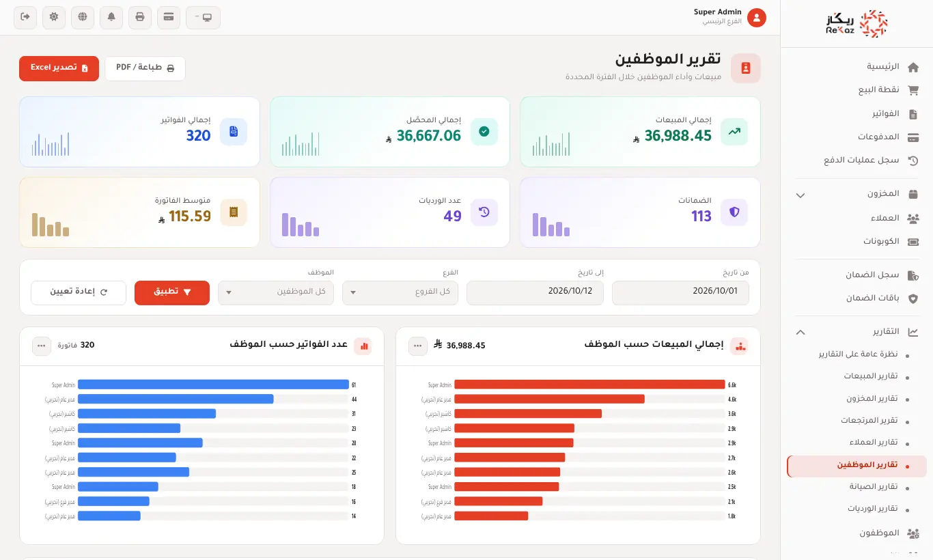The width and height of the screenshot is (933, 560).
Task: Open the كل الموظفين employee dropdown
Action: pyautogui.click(x=276, y=292)
